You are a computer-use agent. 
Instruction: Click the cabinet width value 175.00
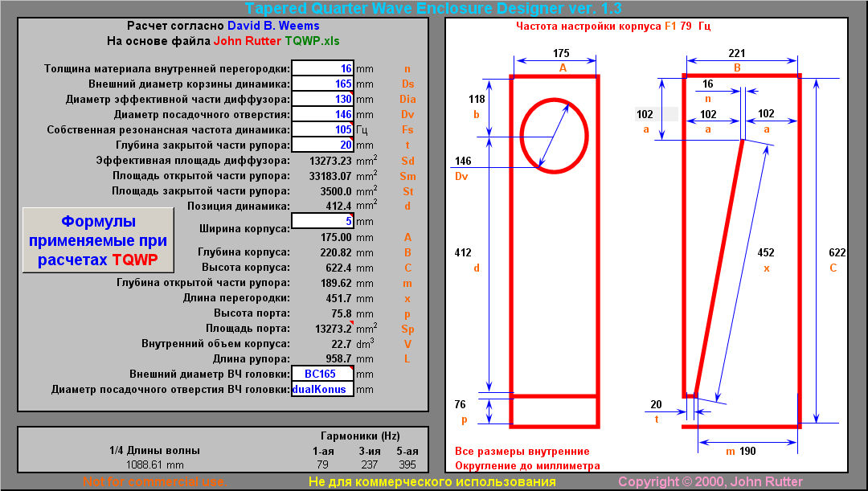click(336, 237)
